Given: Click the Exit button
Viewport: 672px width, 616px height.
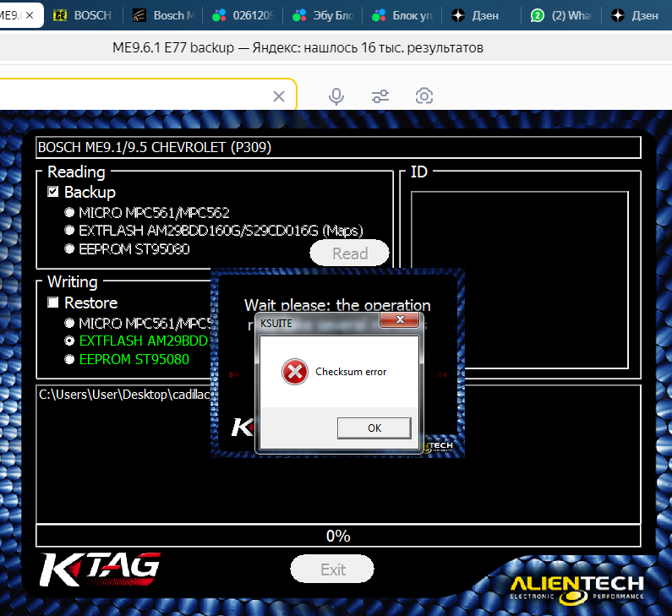Looking at the screenshot, I should [x=332, y=570].
